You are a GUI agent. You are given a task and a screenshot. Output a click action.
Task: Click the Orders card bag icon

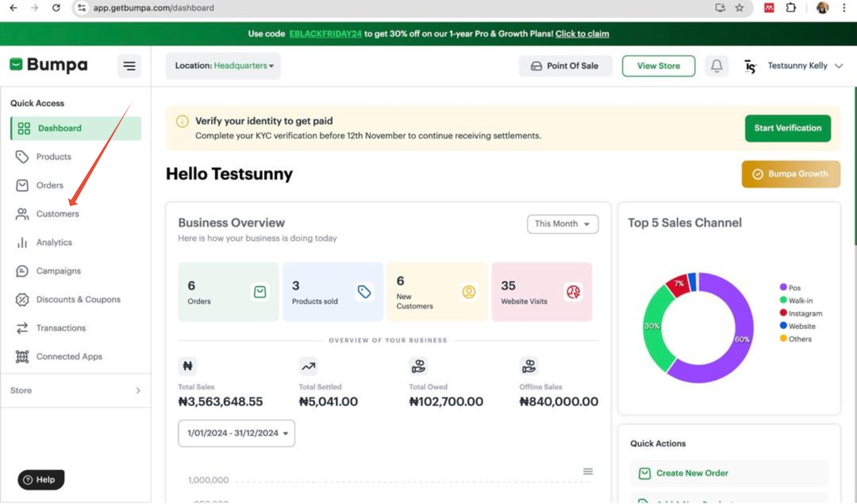coord(260,292)
